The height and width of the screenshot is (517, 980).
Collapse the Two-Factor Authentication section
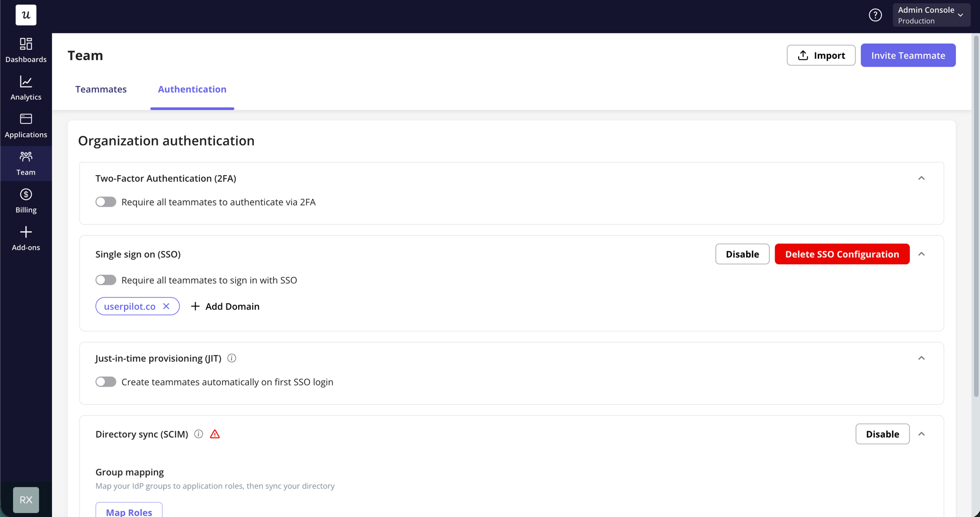point(921,178)
